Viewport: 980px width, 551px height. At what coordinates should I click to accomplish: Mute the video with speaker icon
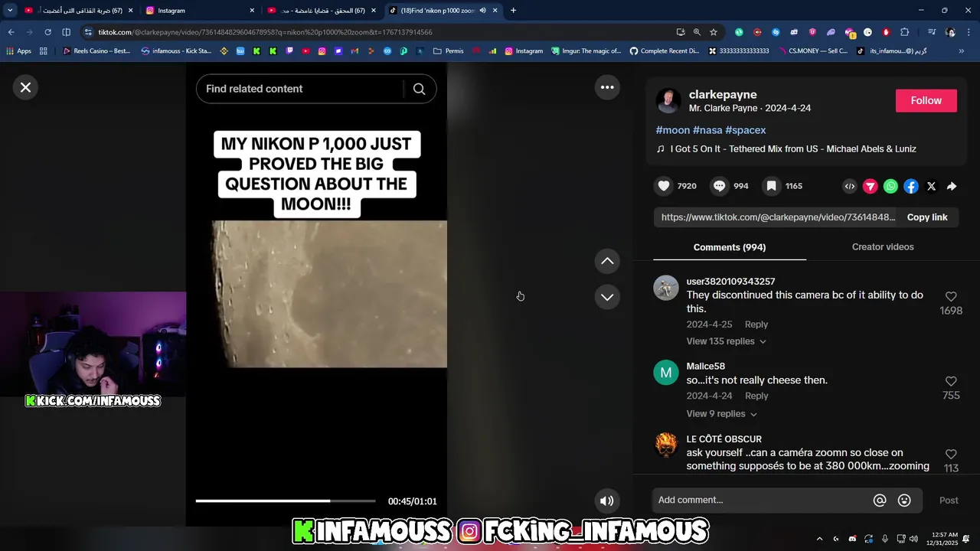pos(606,500)
